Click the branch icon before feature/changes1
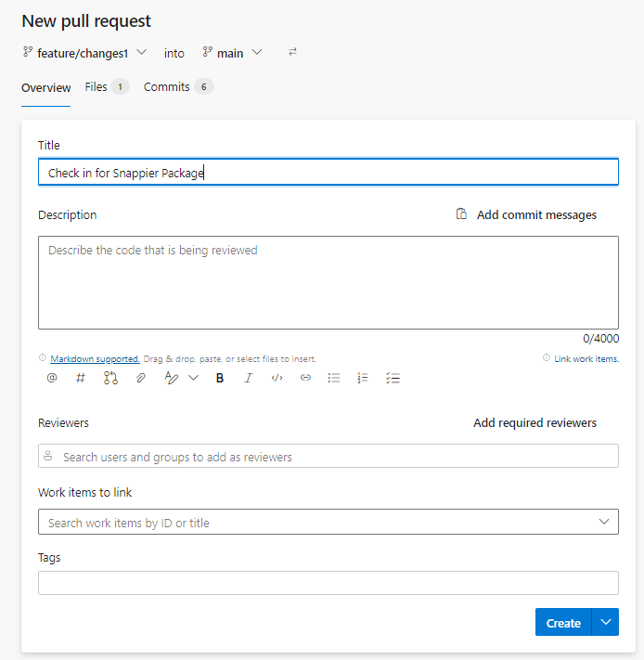 [28, 52]
